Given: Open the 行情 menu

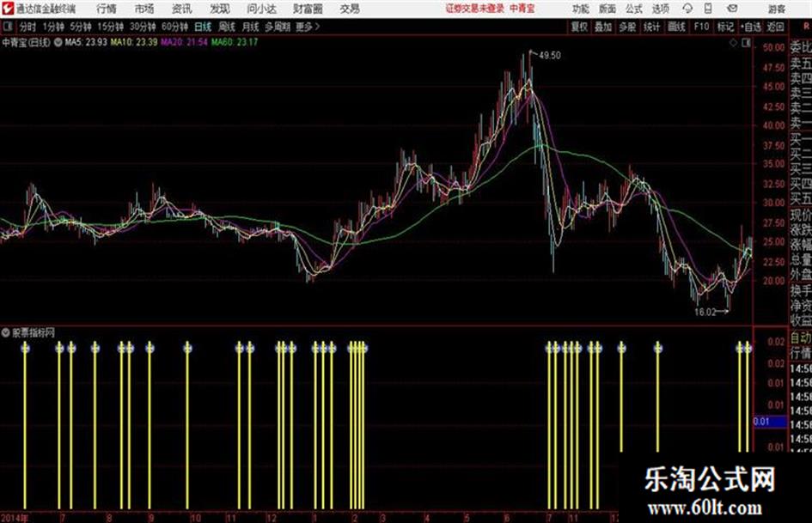Looking at the screenshot, I should [x=107, y=9].
